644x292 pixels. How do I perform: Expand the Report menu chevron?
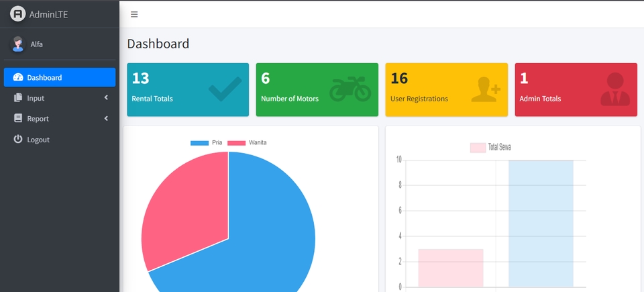pyautogui.click(x=106, y=118)
